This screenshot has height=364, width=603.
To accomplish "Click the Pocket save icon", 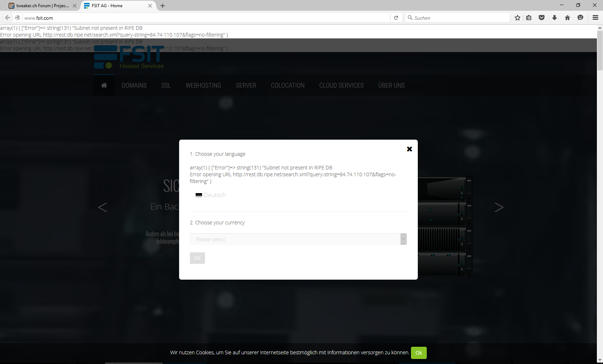I will tap(542, 18).
